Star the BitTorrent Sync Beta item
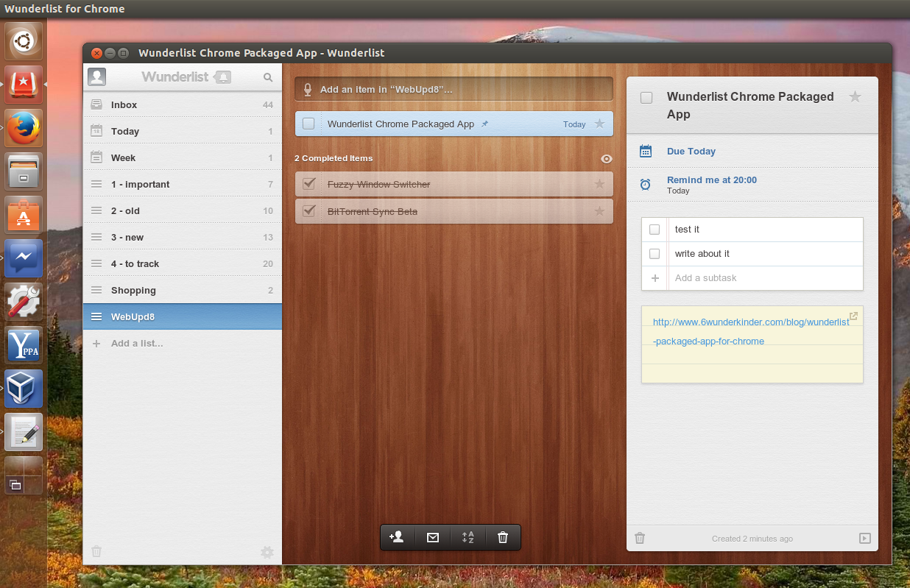This screenshot has height=588, width=910. pyautogui.click(x=599, y=211)
